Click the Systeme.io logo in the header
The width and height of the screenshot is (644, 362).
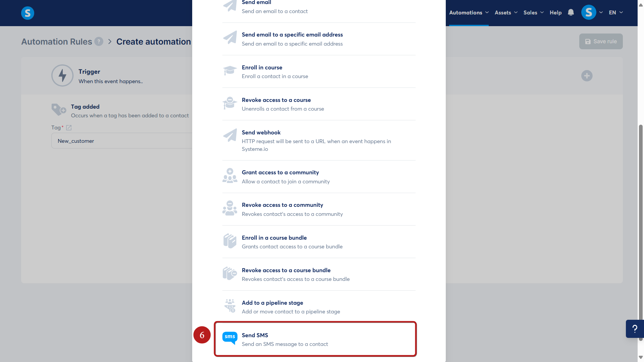tap(28, 13)
